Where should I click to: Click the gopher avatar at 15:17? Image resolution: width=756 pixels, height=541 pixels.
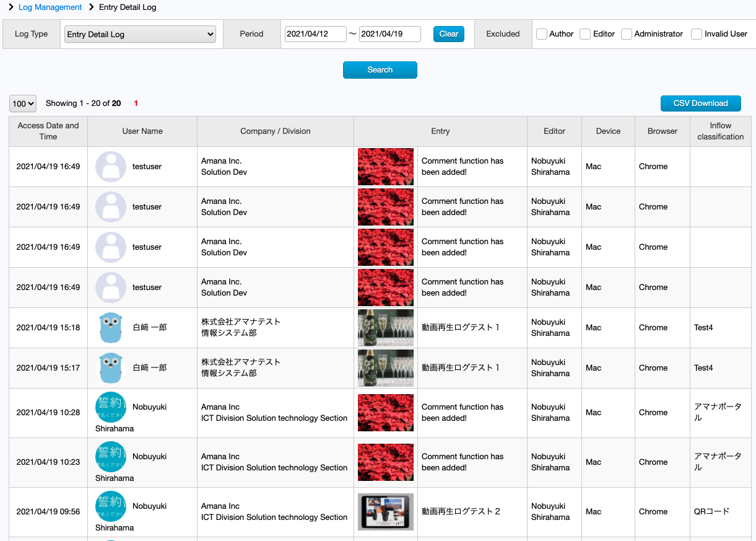click(x=111, y=368)
